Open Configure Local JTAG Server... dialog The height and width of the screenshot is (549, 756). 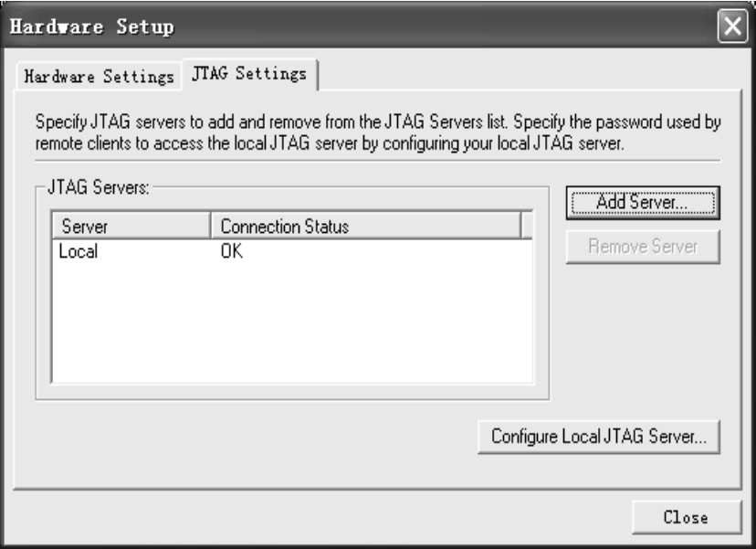[598, 437]
